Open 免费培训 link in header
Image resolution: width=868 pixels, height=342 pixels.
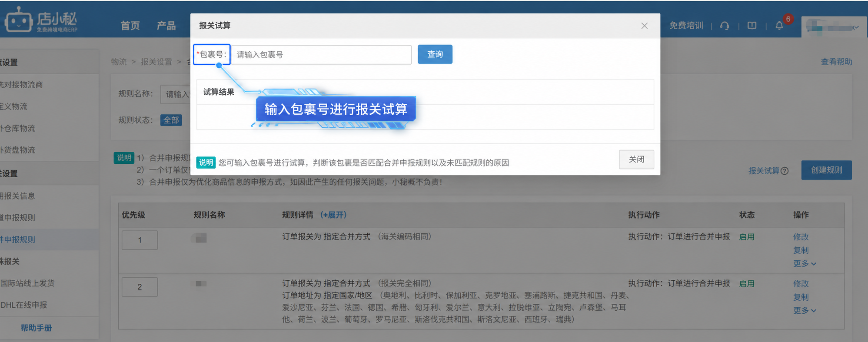(x=686, y=26)
